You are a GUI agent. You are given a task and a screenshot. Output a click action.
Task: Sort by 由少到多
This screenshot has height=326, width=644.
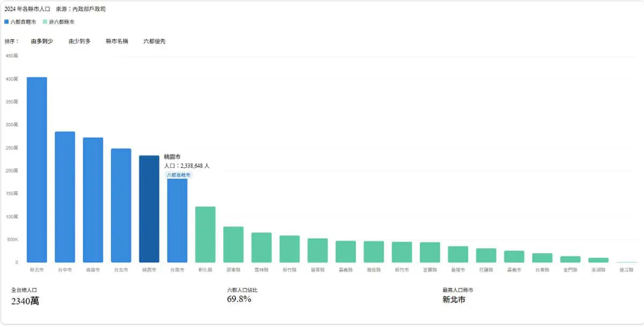coord(79,41)
